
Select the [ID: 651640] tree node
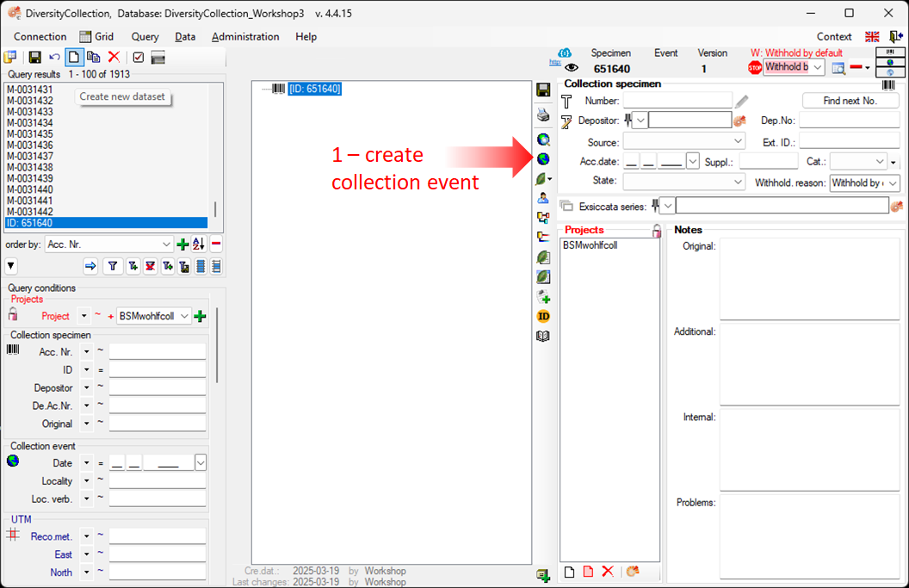315,89
